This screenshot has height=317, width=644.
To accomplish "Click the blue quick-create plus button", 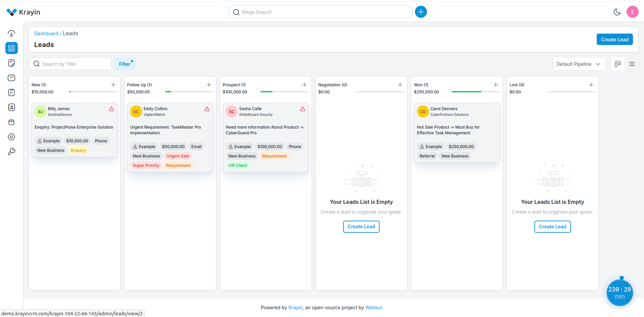I will 421,12.
